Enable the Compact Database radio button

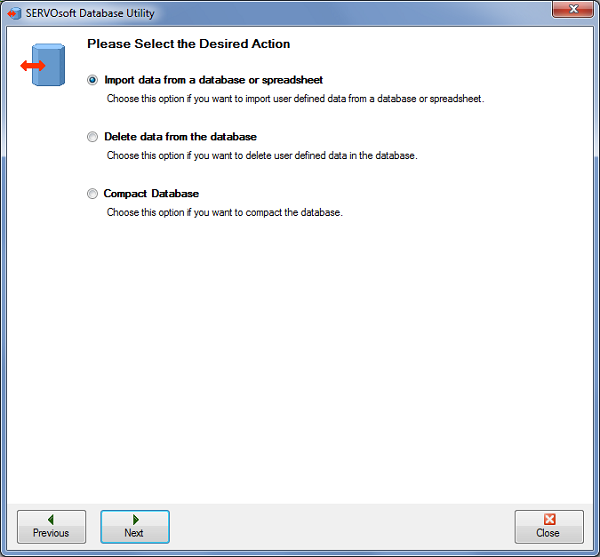[x=93, y=194]
